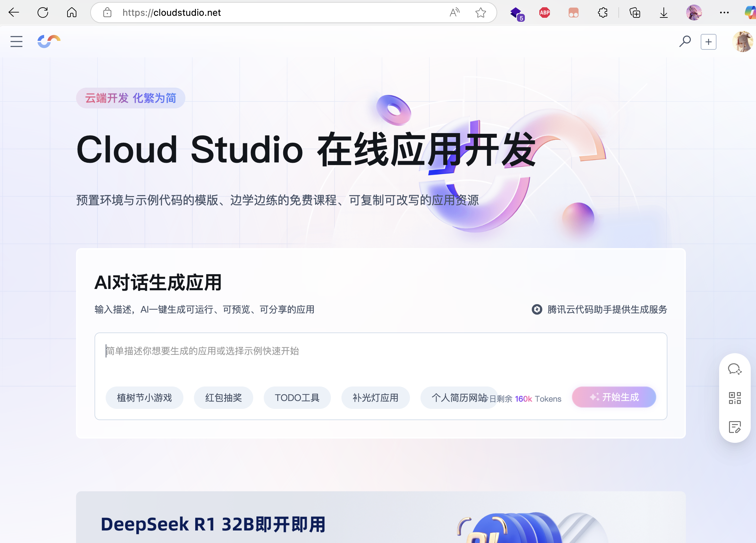The width and height of the screenshot is (756, 543).
Task: Refresh the page with the reload icon
Action: click(43, 13)
